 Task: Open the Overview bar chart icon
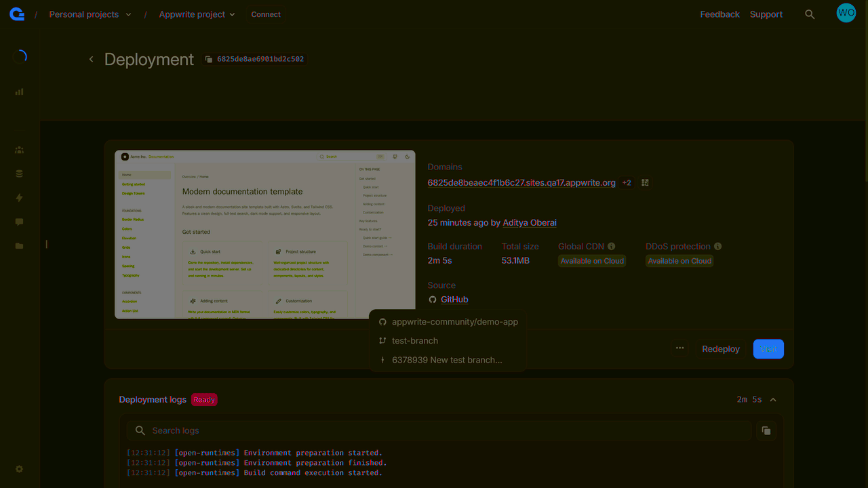(19, 91)
